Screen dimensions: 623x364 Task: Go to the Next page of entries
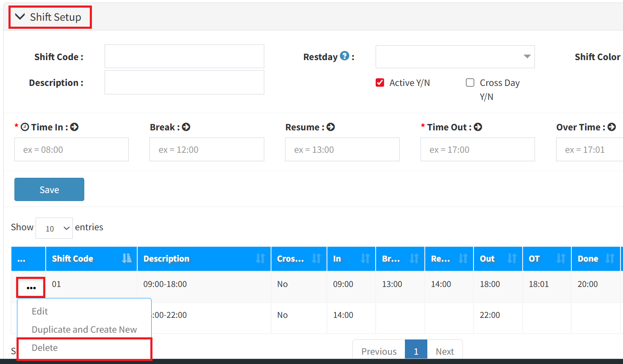coord(444,351)
